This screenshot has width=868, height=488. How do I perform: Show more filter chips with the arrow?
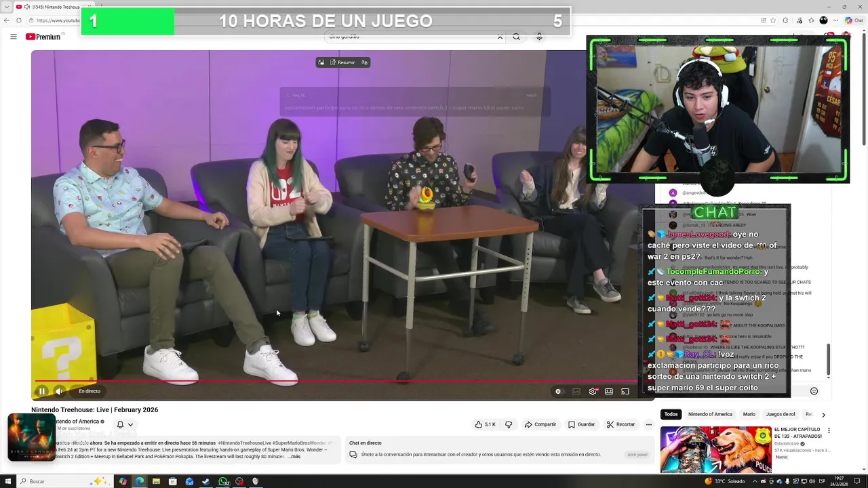(x=823, y=414)
